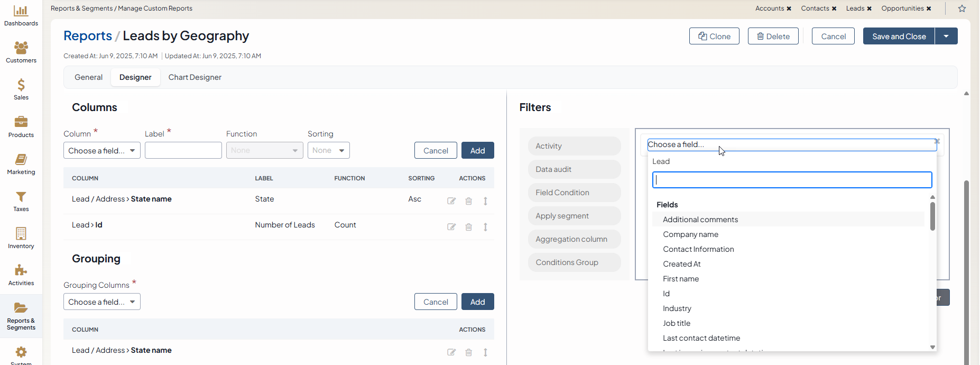Delete the Lead Id column row

pyautogui.click(x=468, y=227)
